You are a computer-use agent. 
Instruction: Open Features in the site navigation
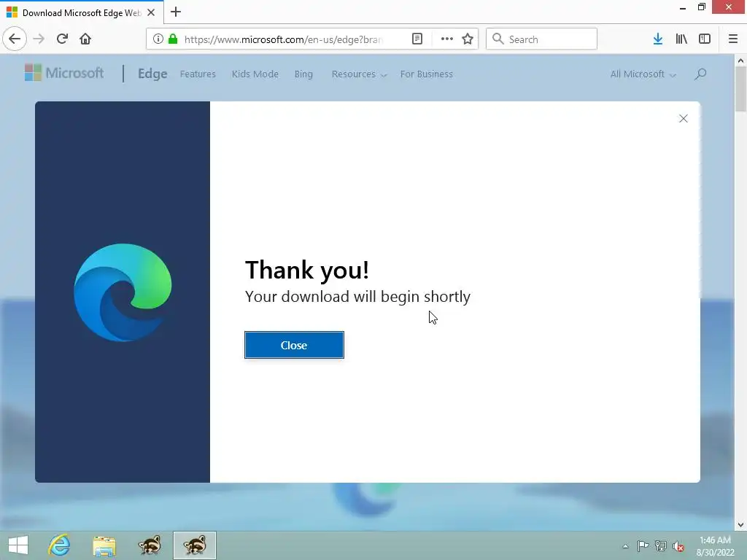pyautogui.click(x=198, y=74)
